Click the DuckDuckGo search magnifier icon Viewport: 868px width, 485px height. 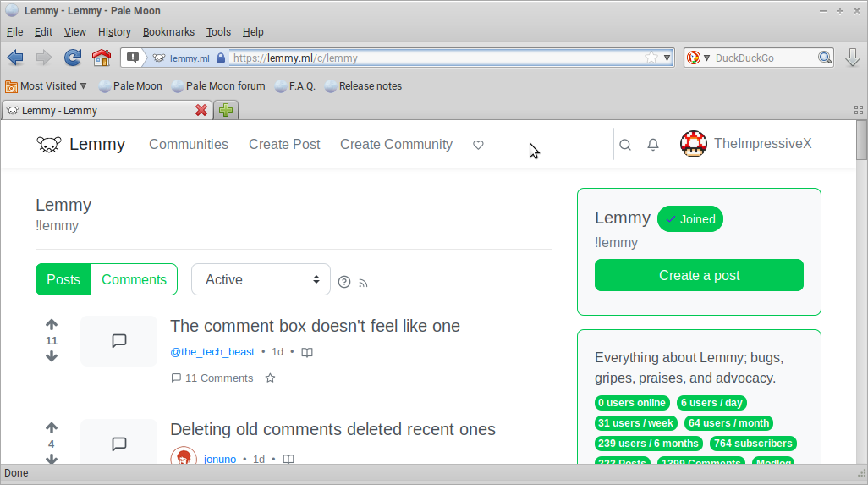tap(825, 58)
